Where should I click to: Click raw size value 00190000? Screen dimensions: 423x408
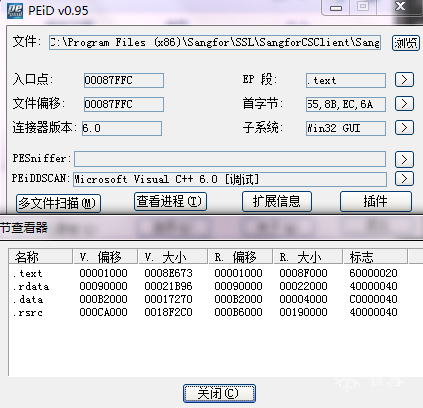[x=303, y=312]
